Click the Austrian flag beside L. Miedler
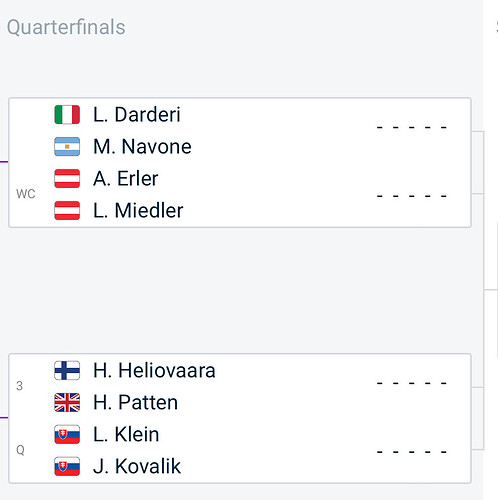This screenshot has height=500, width=498. tap(67, 210)
